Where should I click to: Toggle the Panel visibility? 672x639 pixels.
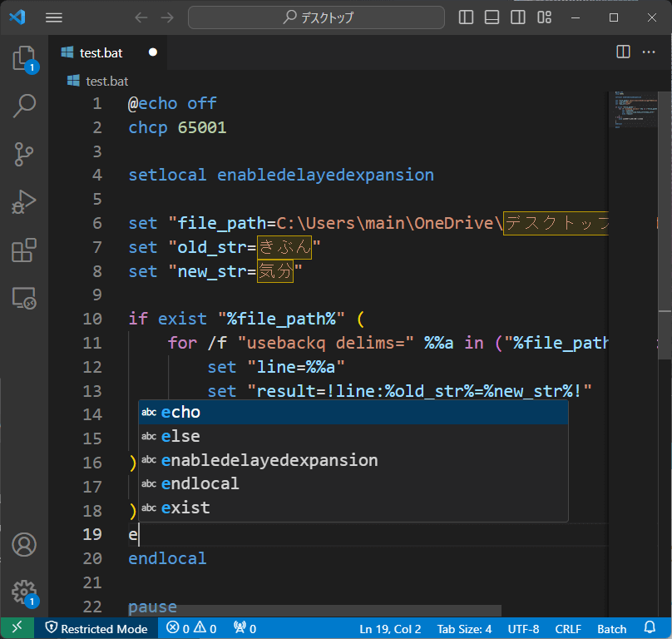point(492,17)
